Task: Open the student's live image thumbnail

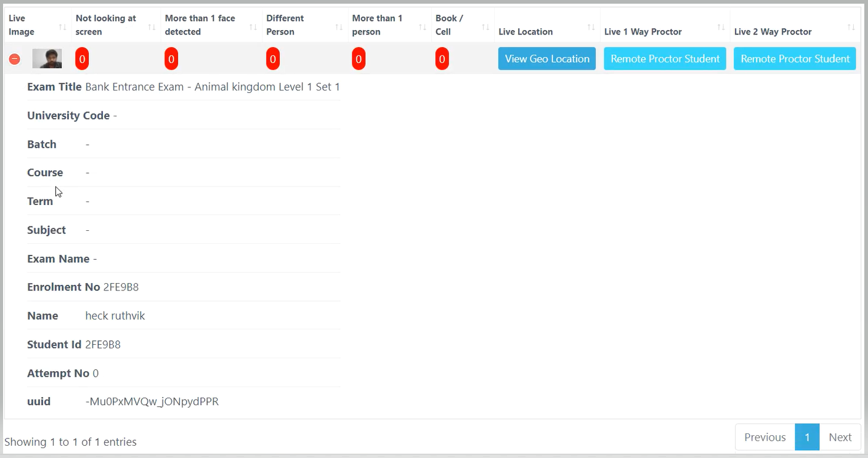Action: pyautogui.click(x=47, y=59)
